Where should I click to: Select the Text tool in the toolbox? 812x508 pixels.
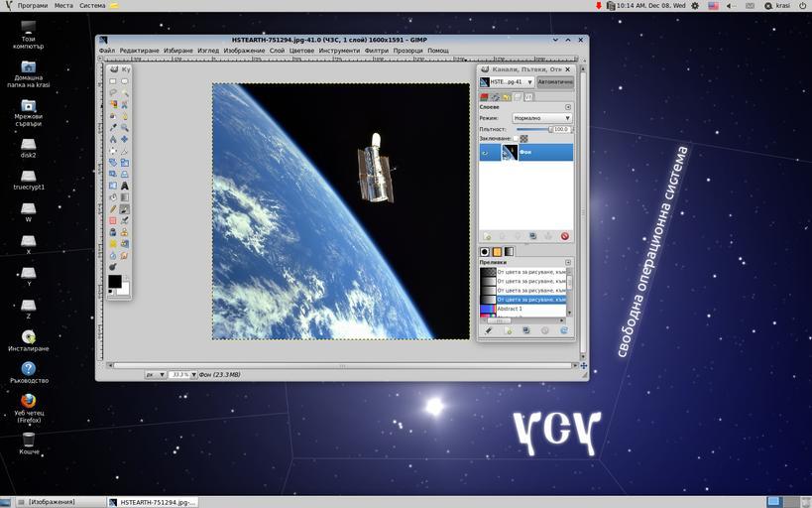pos(125,185)
